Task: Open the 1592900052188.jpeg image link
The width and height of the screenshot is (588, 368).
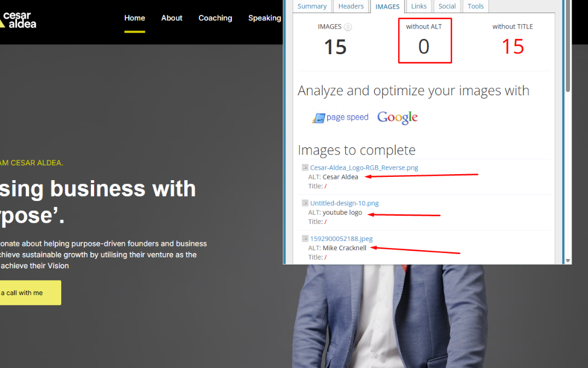Action: click(341, 239)
